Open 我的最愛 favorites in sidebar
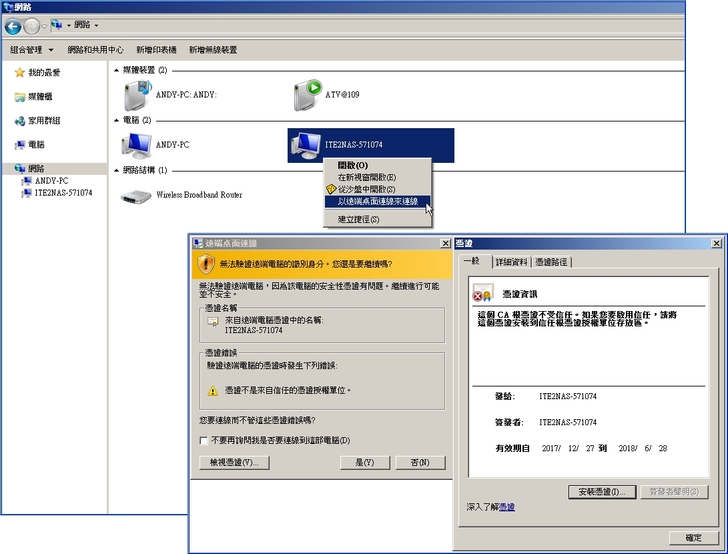Screen dimensions: 728x554 pos(43,73)
